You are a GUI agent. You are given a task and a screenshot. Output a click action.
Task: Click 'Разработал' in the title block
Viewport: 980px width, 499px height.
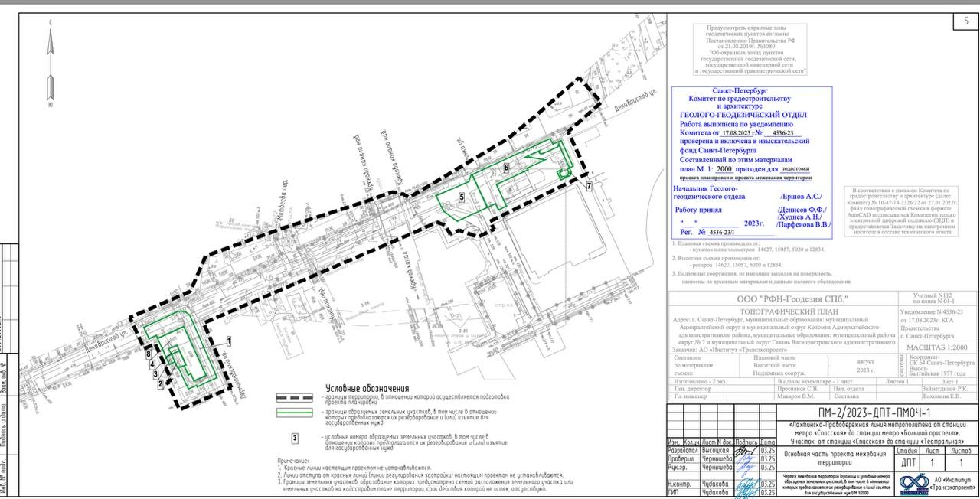[683, 450]
